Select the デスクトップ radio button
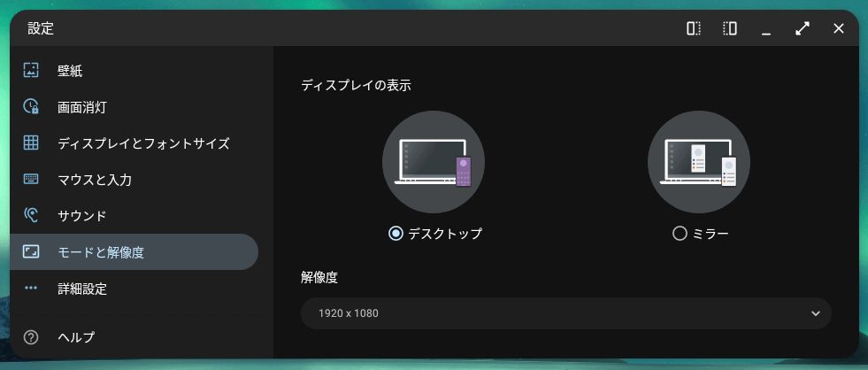The image size is (868, 370). point(396,234)
